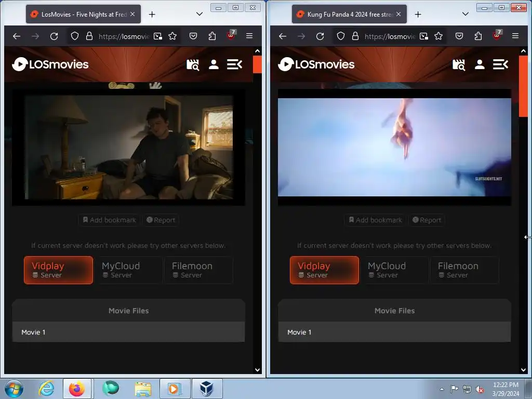This screenshot has width=532, height=399.
Task: Open user account icon in right window
Action: pos(480,64)
